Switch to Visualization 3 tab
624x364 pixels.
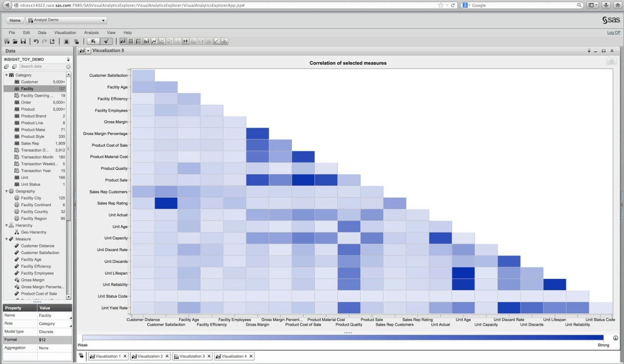pos(192,356)
